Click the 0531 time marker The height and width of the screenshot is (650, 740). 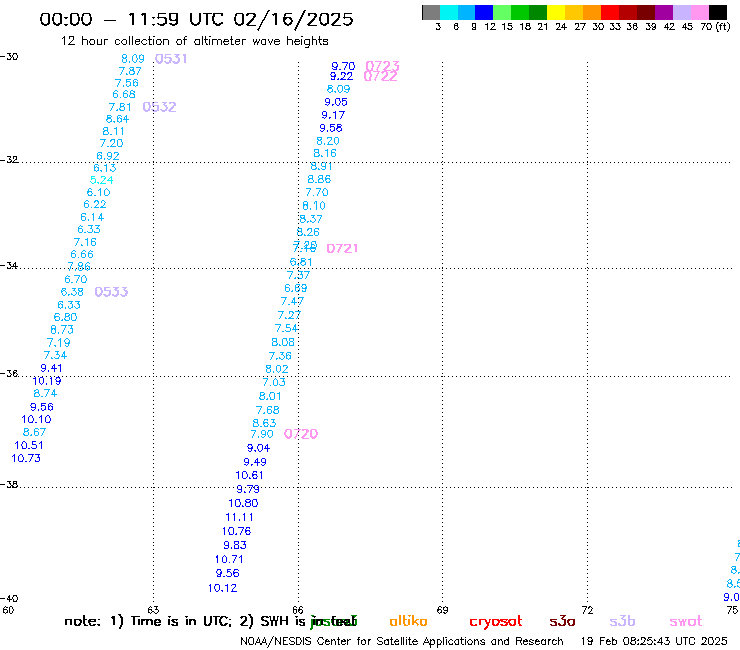(x=171, y=59)
